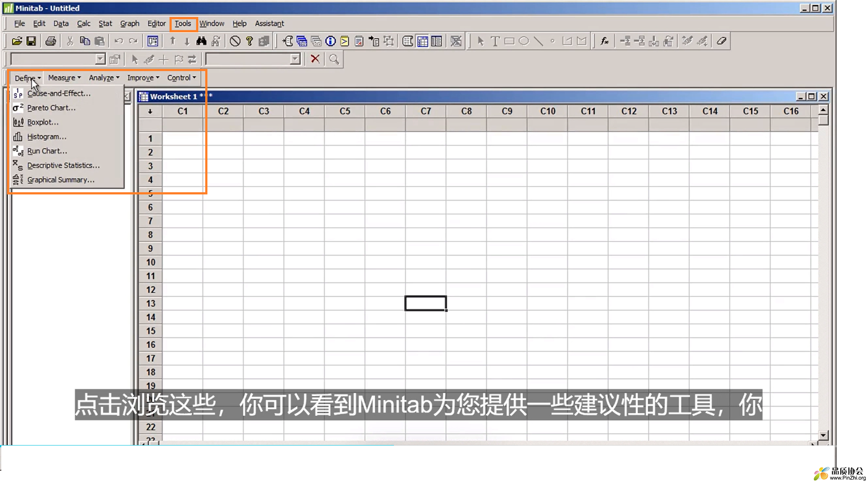
Task: Click the Find binoculars icon
Action: [201, 41]
